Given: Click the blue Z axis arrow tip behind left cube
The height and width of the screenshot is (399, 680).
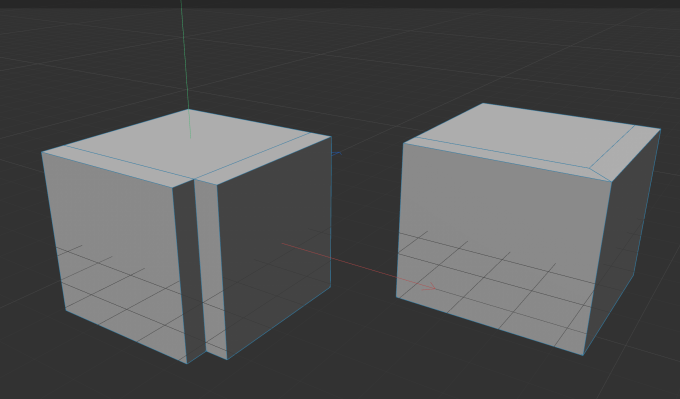Looking at the screenshot, I should coord(338,153).
